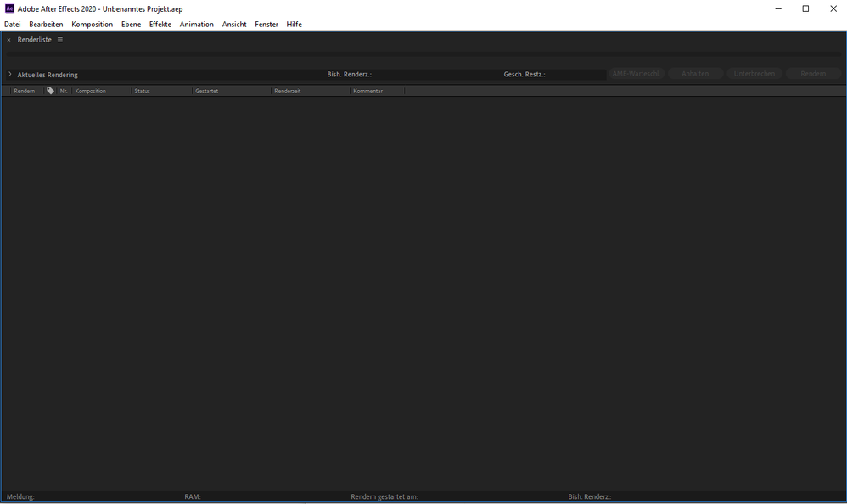This screenshot has height=504, width=847.
Task: Click the Renderzeit column header
Action: click(x=287, y=91)
